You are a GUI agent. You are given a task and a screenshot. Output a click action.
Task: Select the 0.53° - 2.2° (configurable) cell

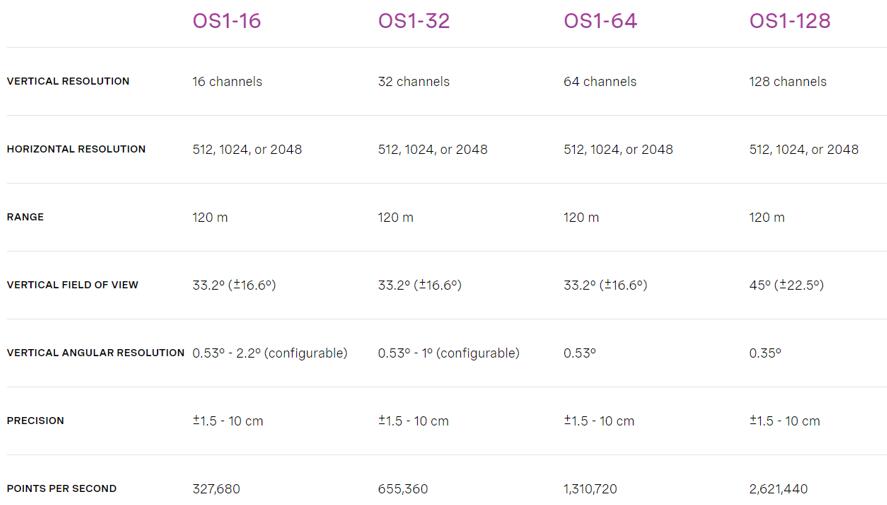coord(270,353)
